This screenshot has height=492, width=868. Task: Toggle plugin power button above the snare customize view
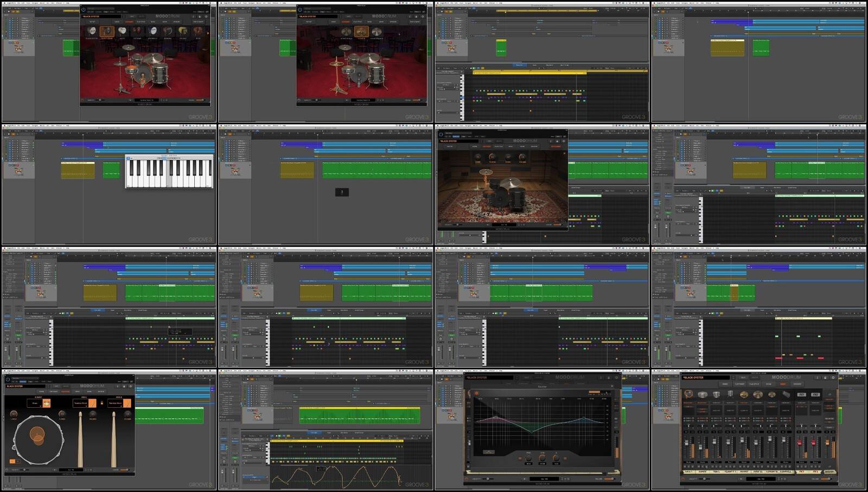(8, 379)
